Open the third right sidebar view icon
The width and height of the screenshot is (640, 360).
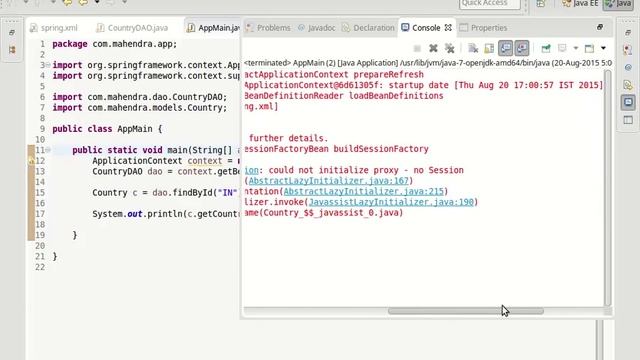pyautogui.click(x=628, y=85)
